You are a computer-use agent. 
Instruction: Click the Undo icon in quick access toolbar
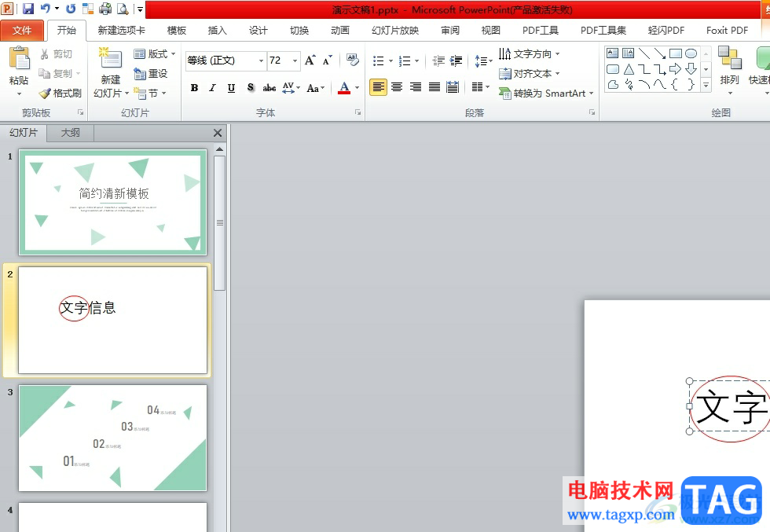(x=46, y=9)
